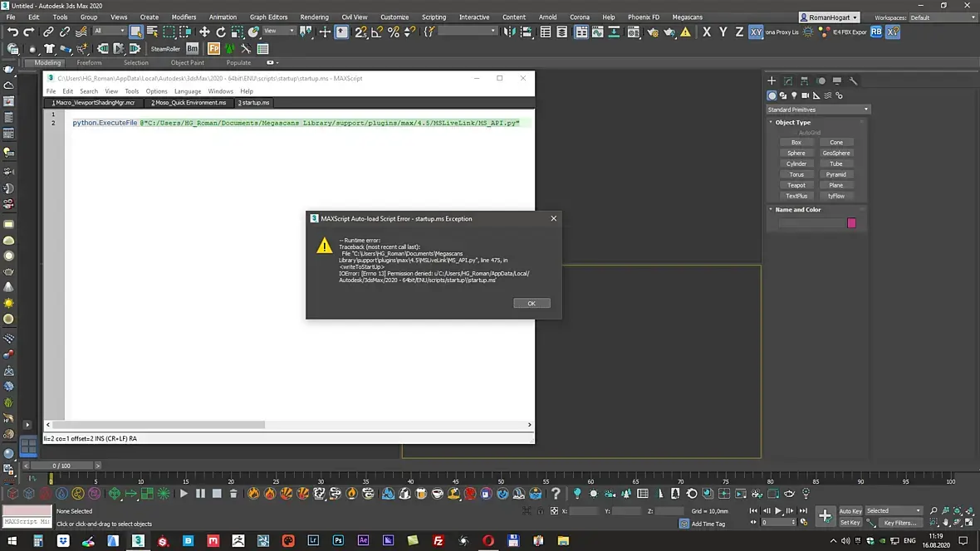Switch to Cameras category in Create panel
This screenshot has height=551, width=980.
(806, 95)
